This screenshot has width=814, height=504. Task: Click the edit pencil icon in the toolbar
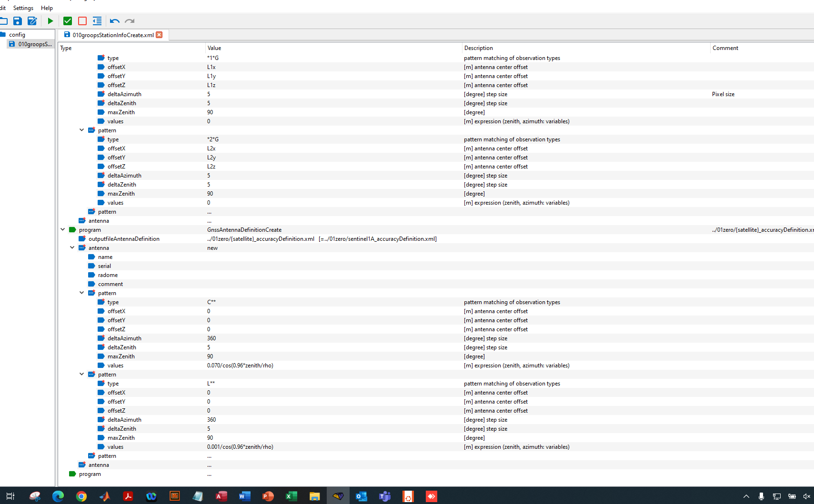click(x=32, y=21)
